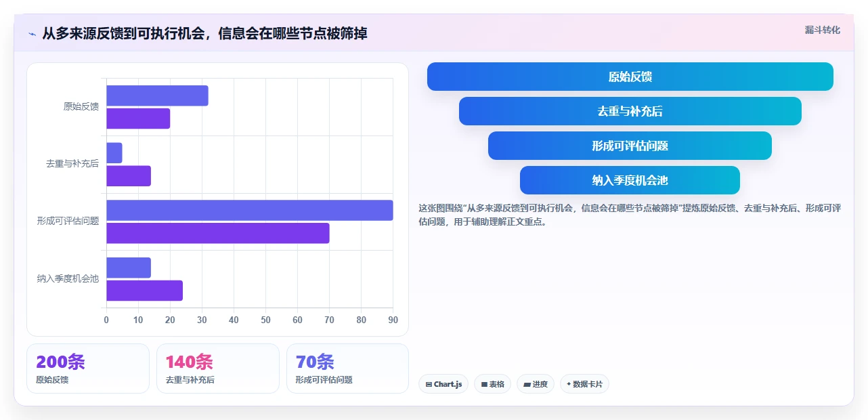
Task: Click the short blue bar for 去重与补充后
Action: pyautogui.click(x=114, y=153)
